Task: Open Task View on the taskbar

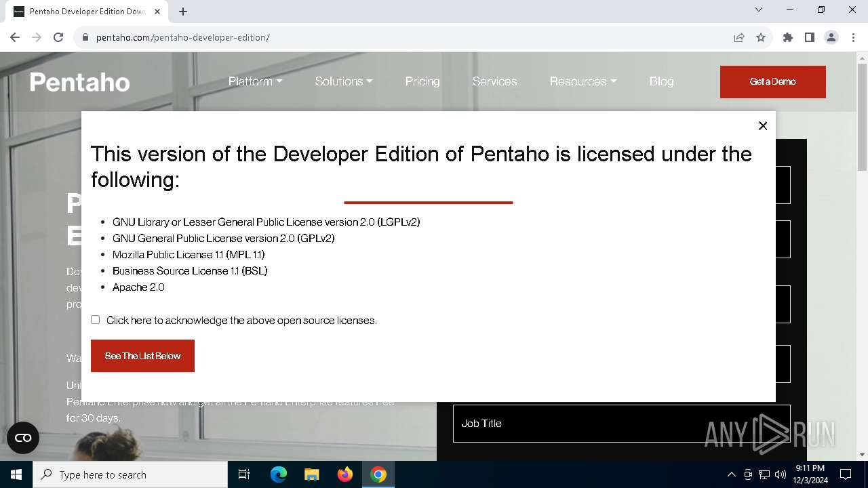Action: tap(244, 474)
